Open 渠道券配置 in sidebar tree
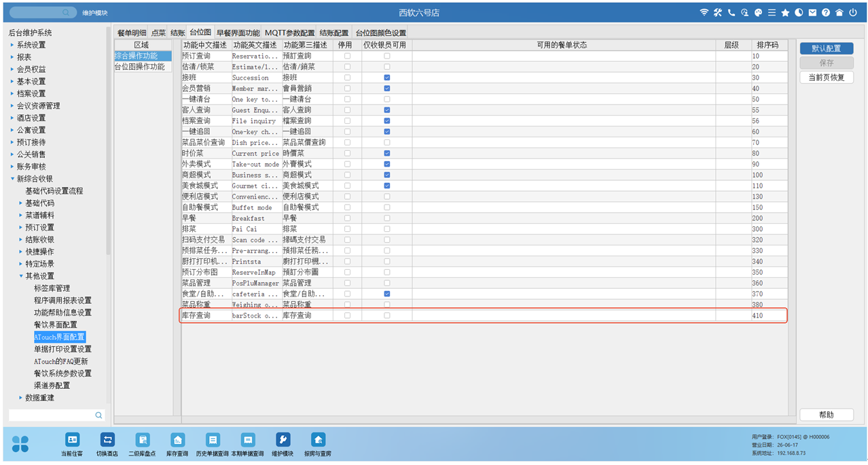868x465 pixels. click(52, 385)
